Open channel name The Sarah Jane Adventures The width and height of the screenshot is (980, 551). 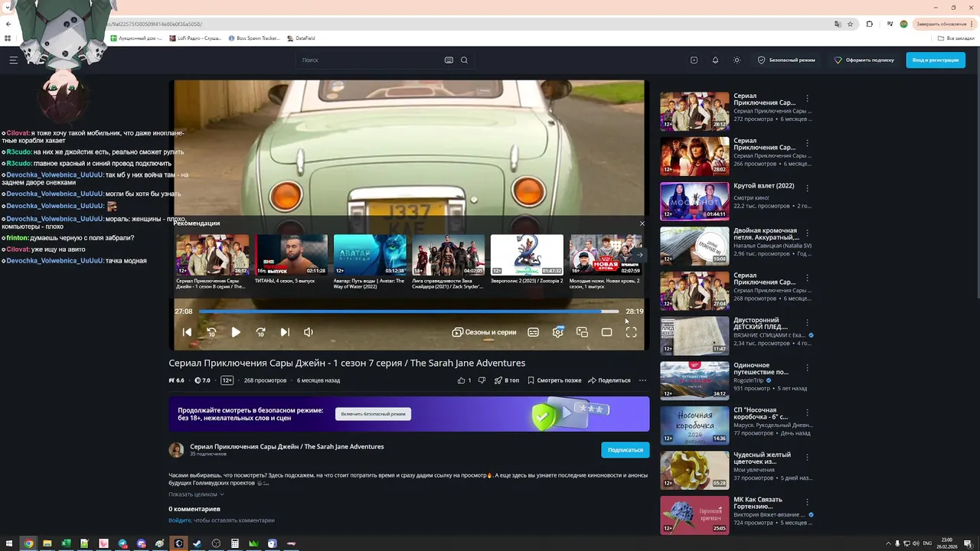[x=287, y=446]
